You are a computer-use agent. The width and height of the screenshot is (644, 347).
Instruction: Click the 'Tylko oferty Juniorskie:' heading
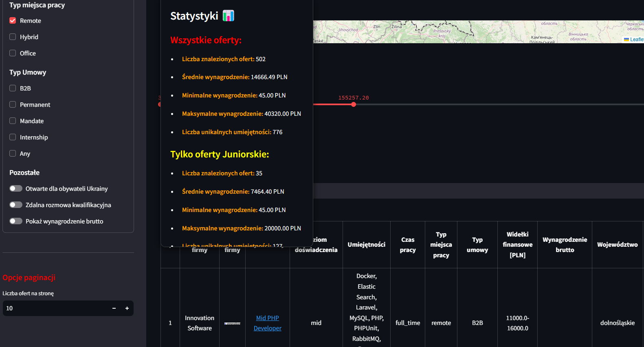tap(220, 155)
